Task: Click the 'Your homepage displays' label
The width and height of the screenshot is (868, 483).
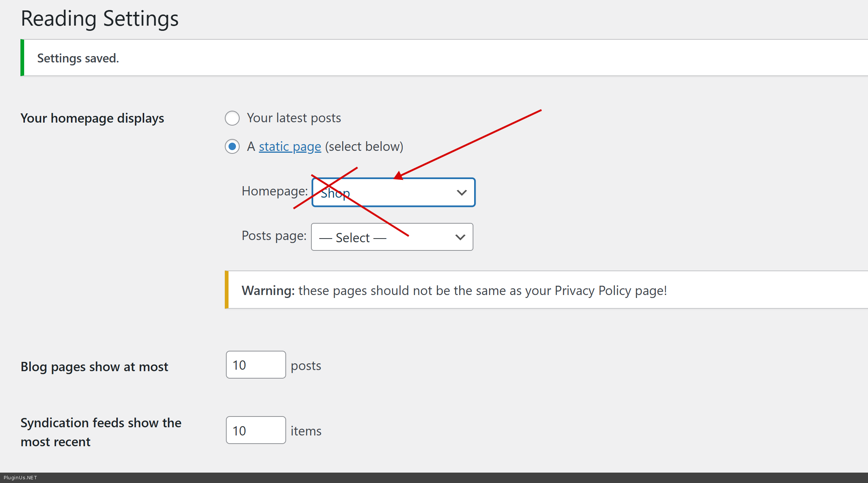Action: point(92,118)
